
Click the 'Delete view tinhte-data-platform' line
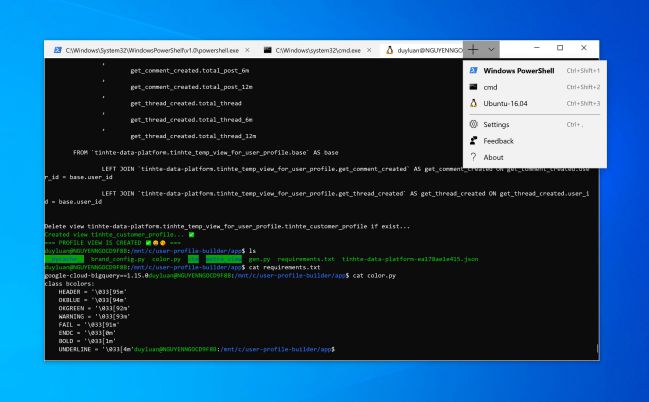point(227,226)
